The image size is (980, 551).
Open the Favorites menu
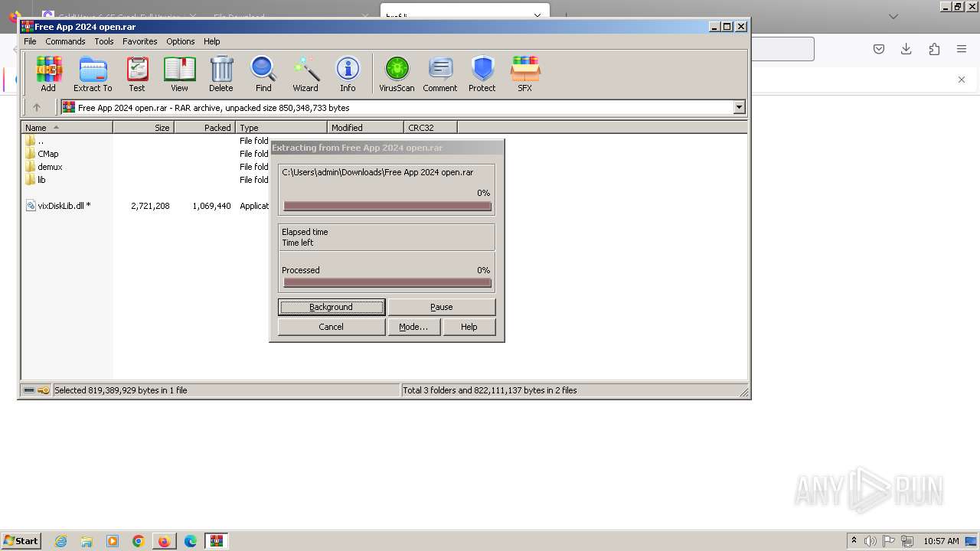(140, 41)
